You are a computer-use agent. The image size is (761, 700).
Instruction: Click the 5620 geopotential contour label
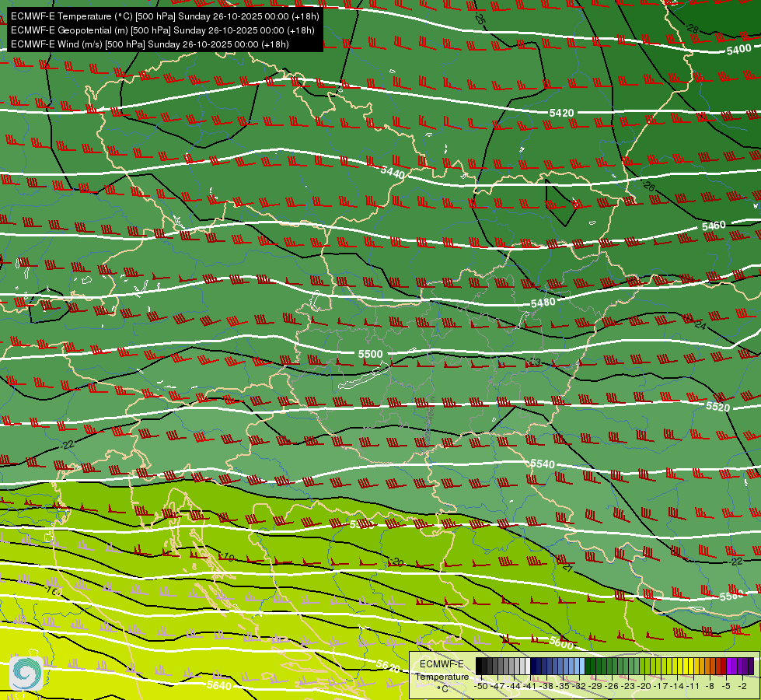(x=388, y=666)
